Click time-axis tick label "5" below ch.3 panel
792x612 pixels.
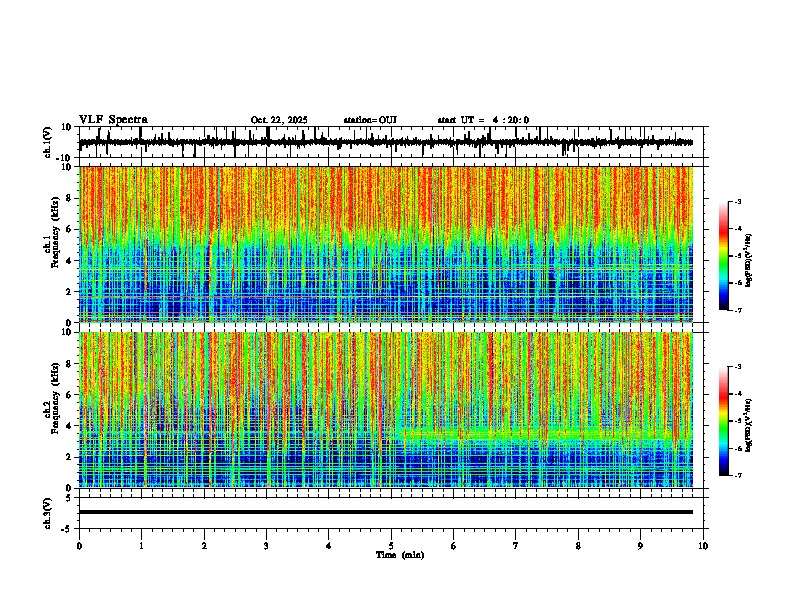coord(391,546)
